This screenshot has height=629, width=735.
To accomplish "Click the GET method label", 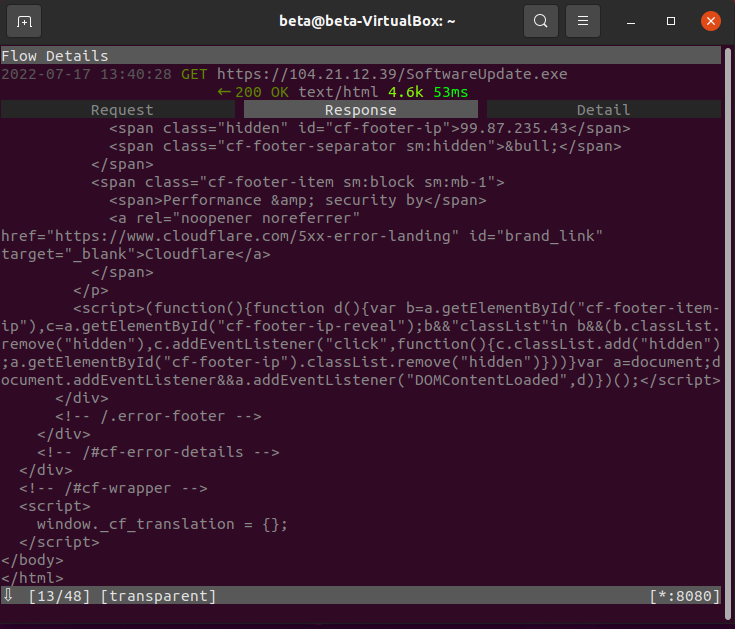I will (194, 74).
